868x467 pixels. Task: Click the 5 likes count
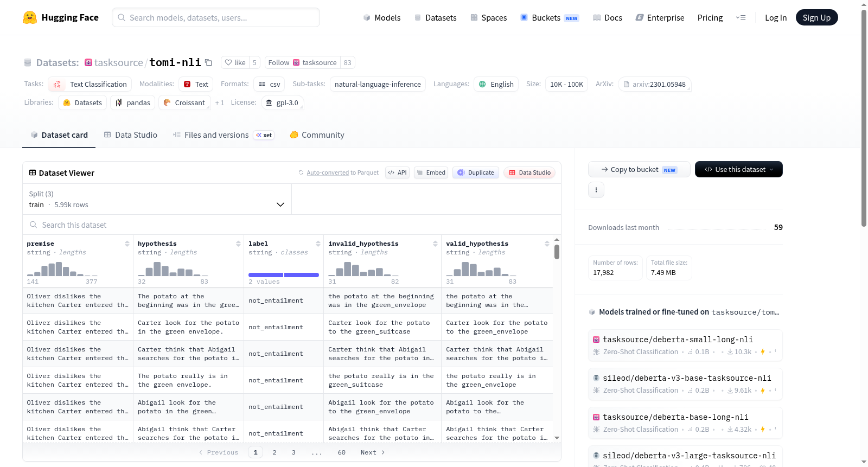tap(254, 62)
